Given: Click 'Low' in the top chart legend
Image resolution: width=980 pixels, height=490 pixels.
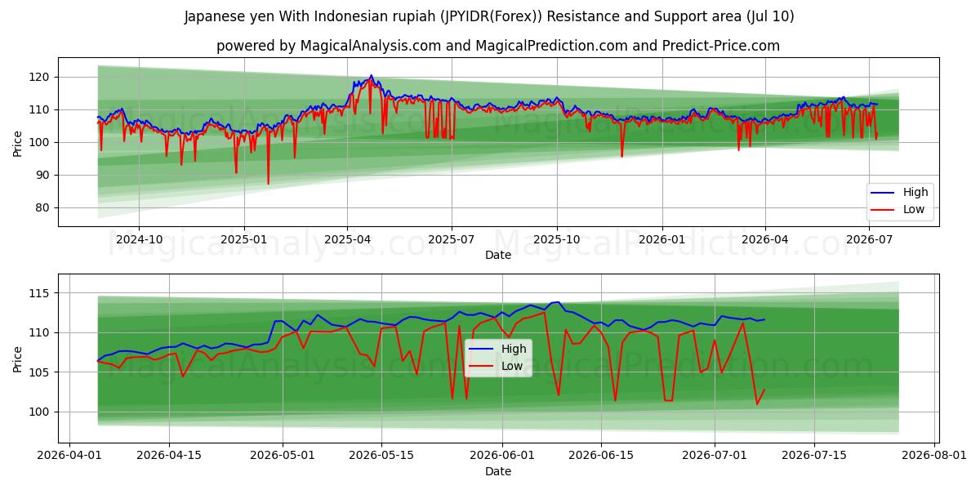Looking at the screenshot, I should tap(914, 209).
